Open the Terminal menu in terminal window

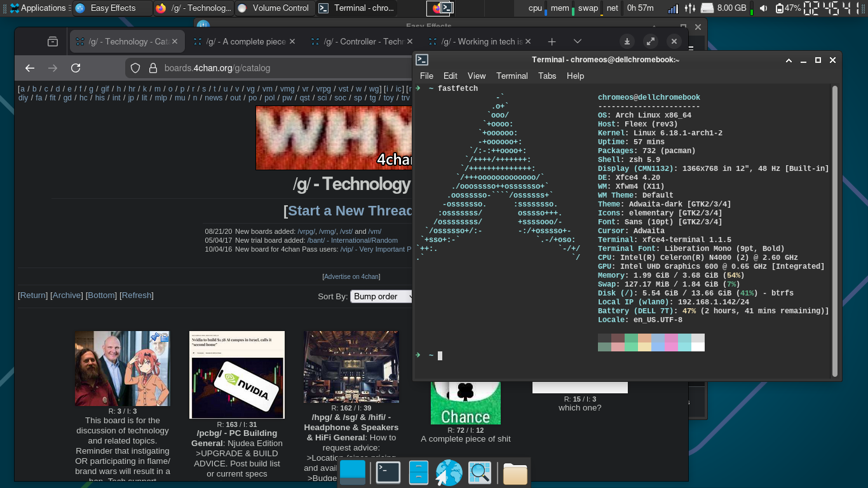pos(512,76)
